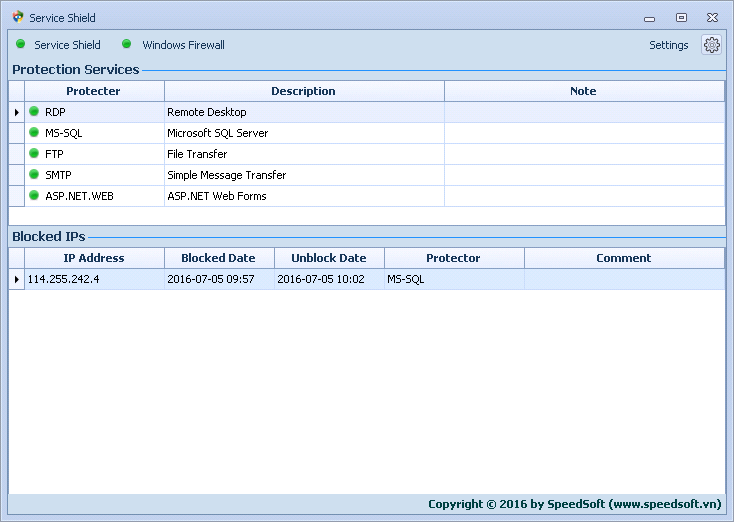
Task: Select the SMTP protector name
Action: [x=59, y=175]
